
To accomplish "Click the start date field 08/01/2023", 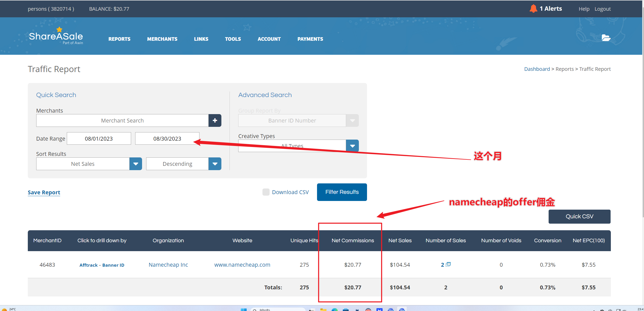I will [x=99, y=139].
